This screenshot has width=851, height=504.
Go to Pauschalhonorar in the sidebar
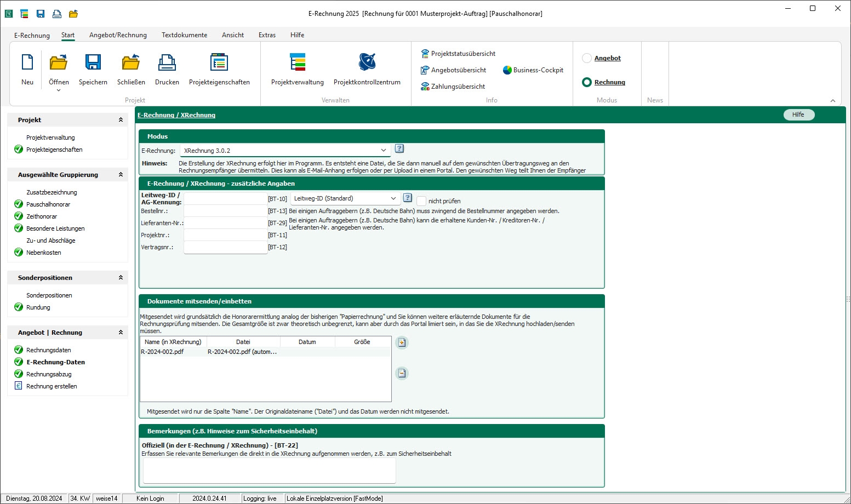coord(48,204)
